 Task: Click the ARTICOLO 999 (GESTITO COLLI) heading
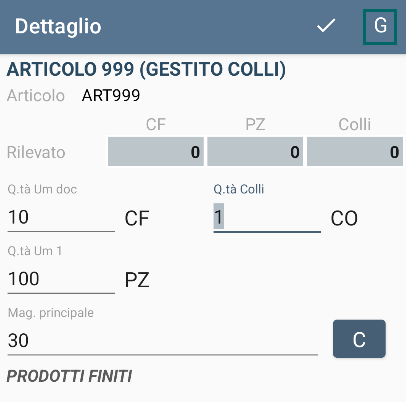[x=146, y=69]
